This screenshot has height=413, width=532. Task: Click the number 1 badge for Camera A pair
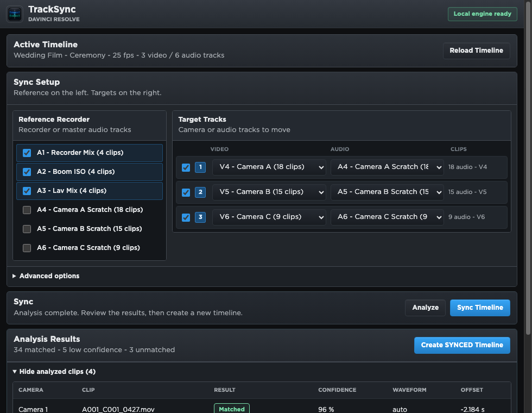(200, 167)
